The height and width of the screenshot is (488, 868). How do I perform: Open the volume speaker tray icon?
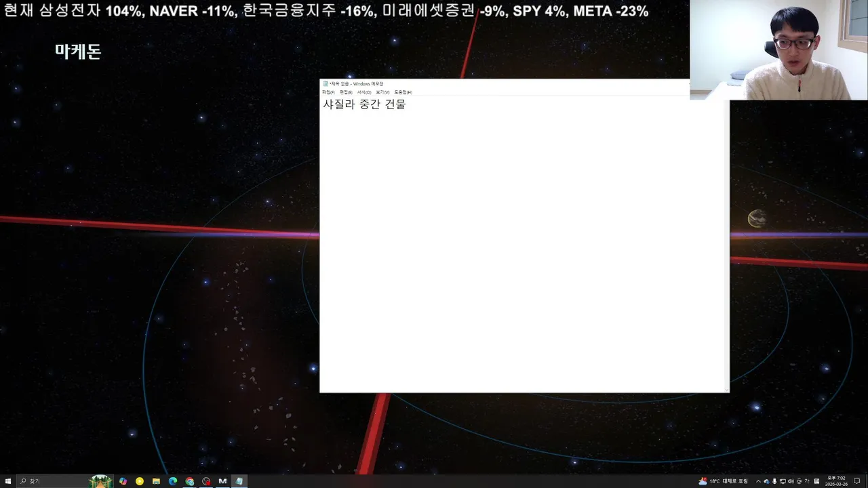(x=791, y=481)
